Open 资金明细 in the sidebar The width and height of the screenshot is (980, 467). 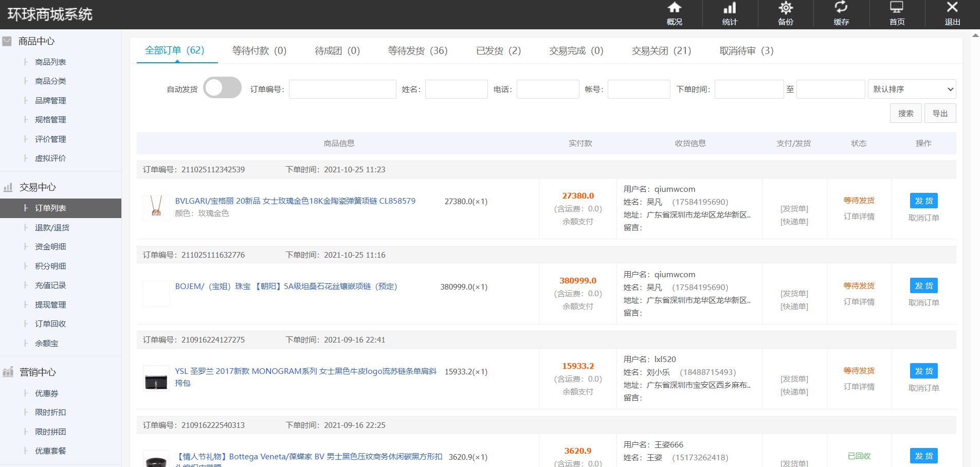click(x=50, y=247)
